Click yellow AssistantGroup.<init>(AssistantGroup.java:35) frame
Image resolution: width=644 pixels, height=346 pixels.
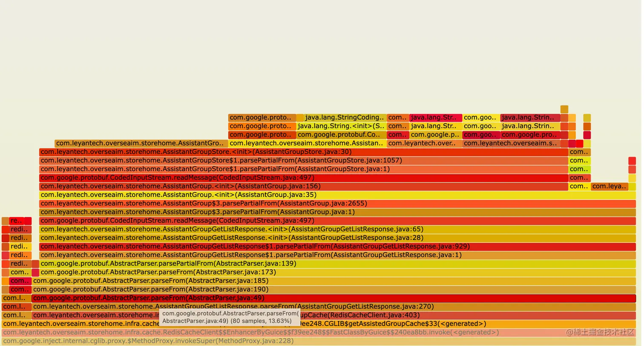tap(337, 195)
